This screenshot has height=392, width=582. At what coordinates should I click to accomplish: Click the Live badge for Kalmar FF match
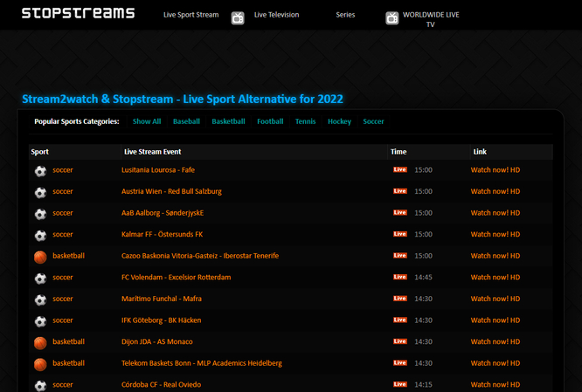(x=400, y=234)
